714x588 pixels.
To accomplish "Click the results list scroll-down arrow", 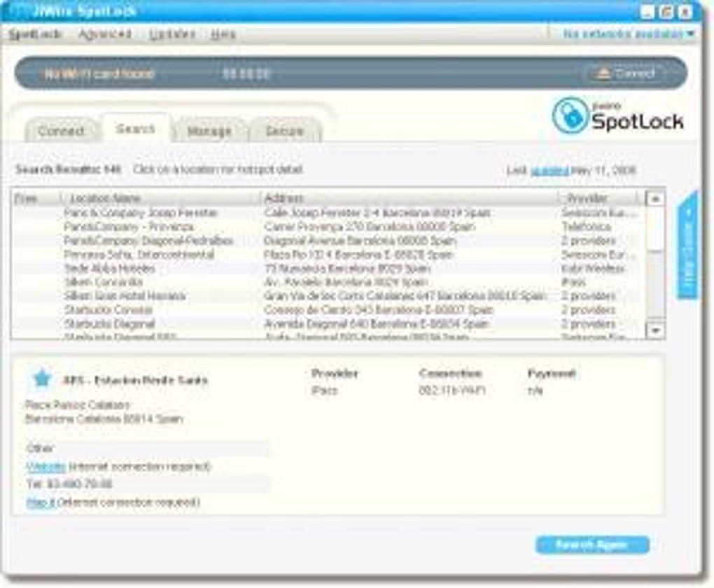I will (656, 330).
